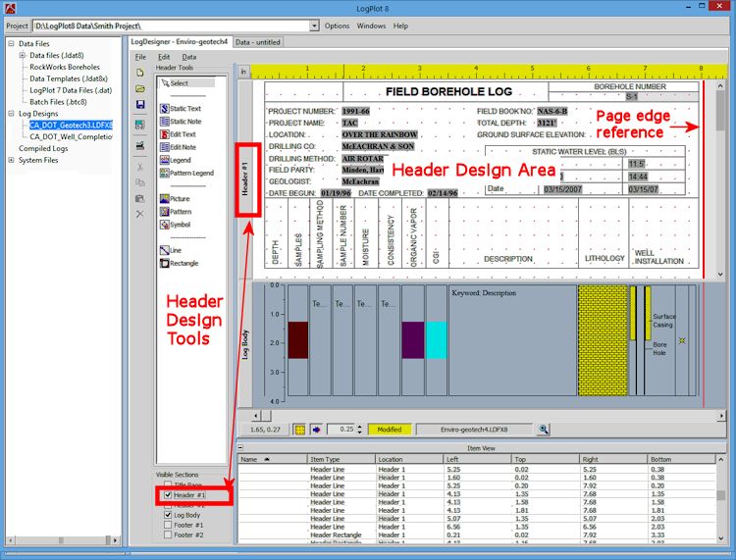
Task: Open the LogDesigner Edit menu
Action: (164, 57)
